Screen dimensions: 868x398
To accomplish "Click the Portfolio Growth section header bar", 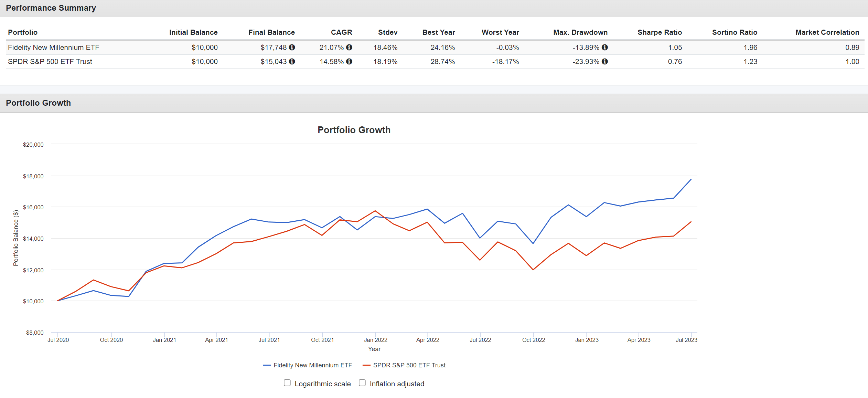I will (434, 103).
